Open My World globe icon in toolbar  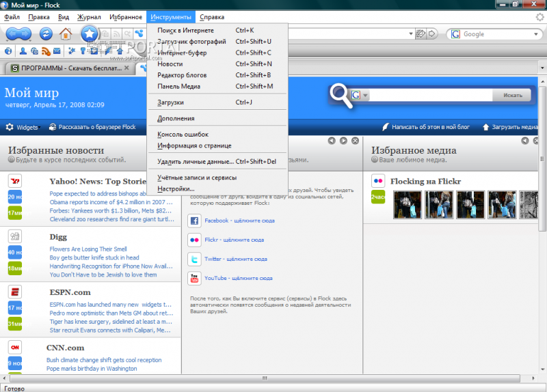[x=8, y=52]
